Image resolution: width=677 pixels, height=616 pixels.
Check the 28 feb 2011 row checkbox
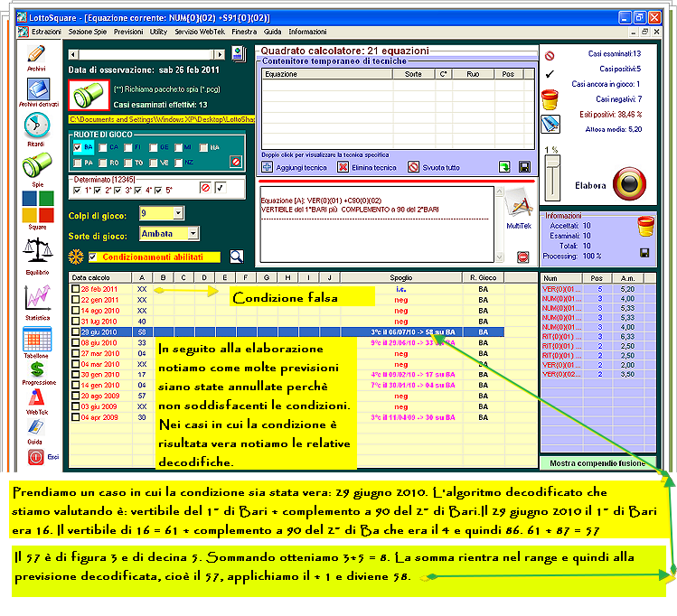click(76, 289)
